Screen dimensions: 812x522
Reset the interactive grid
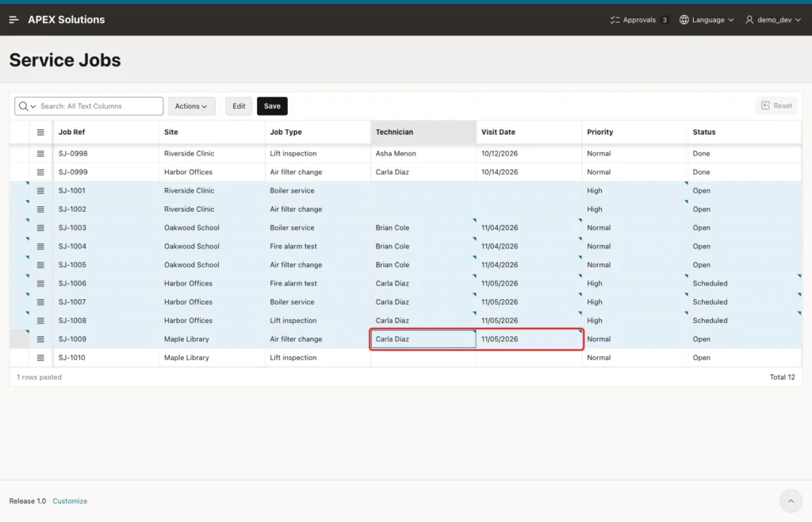(776, 106)
